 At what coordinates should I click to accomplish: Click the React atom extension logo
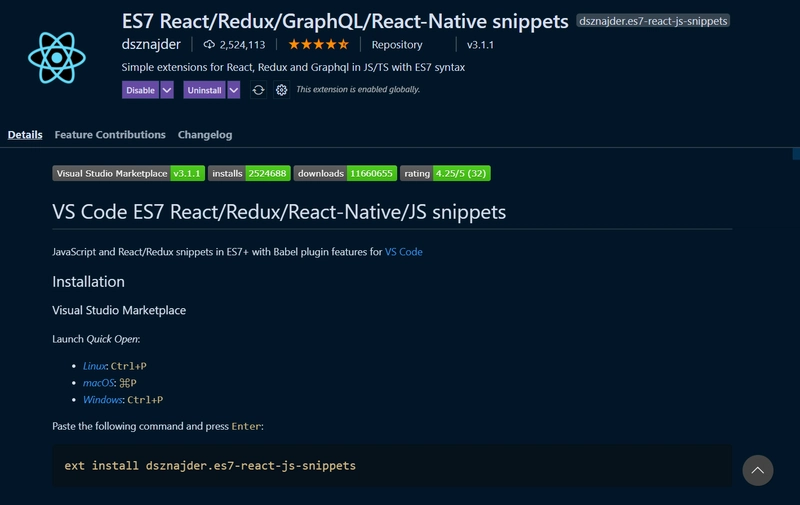(x=57, y=58)
